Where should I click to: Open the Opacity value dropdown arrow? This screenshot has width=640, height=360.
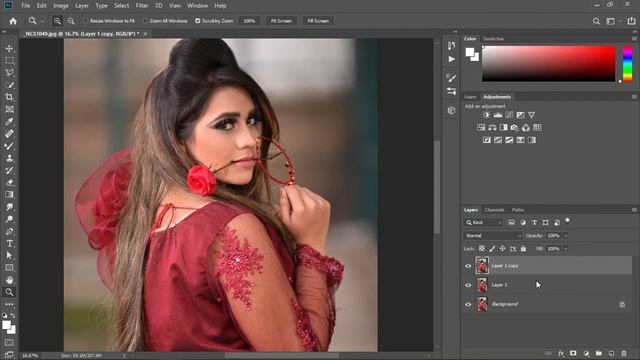click(566, 236)
